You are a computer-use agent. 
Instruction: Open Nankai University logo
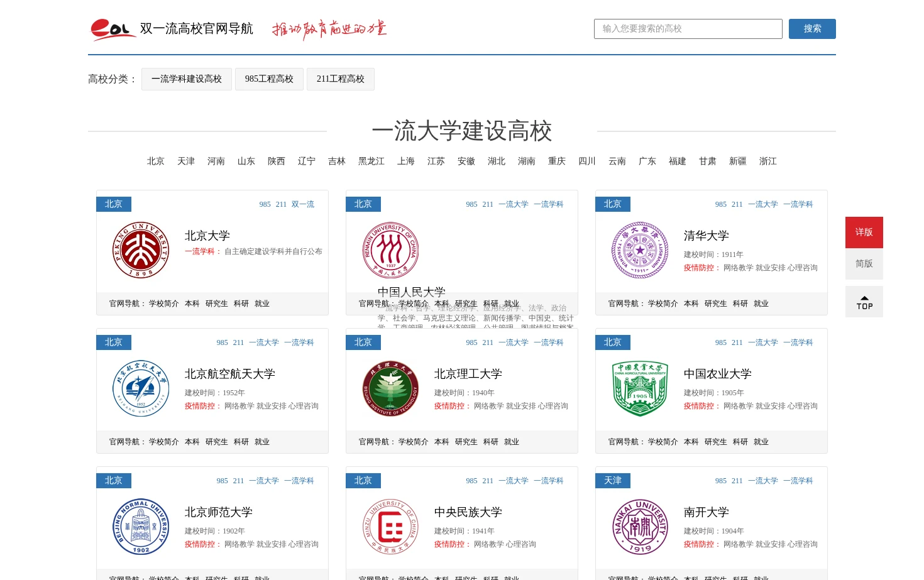click(640, 527)
